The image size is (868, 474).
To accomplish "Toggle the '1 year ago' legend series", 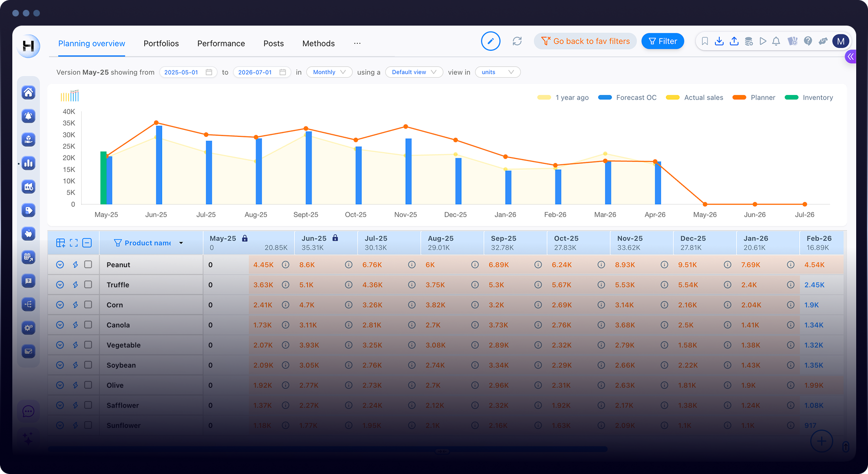I will point(563,97).
